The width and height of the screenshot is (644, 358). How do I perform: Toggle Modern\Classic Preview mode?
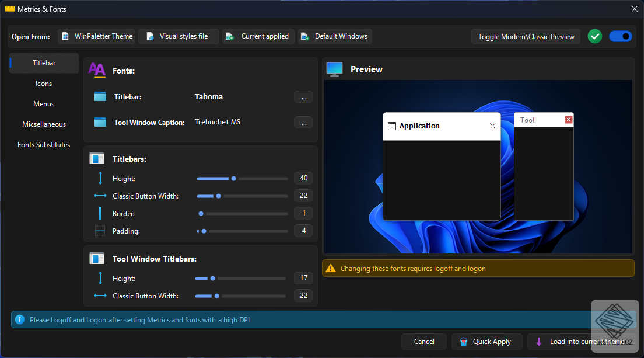pyautogui.click(x=526, y=36)
